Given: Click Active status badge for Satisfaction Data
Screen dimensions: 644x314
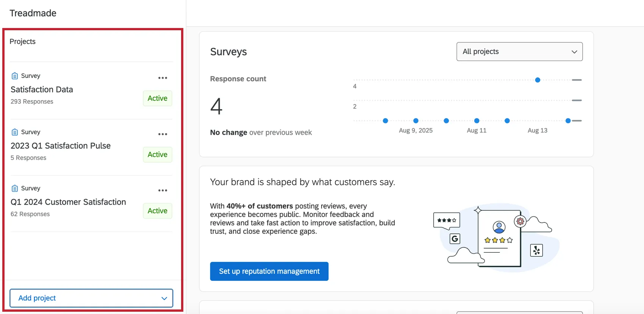Looking at the screenshot, I should tap(157, 98).
